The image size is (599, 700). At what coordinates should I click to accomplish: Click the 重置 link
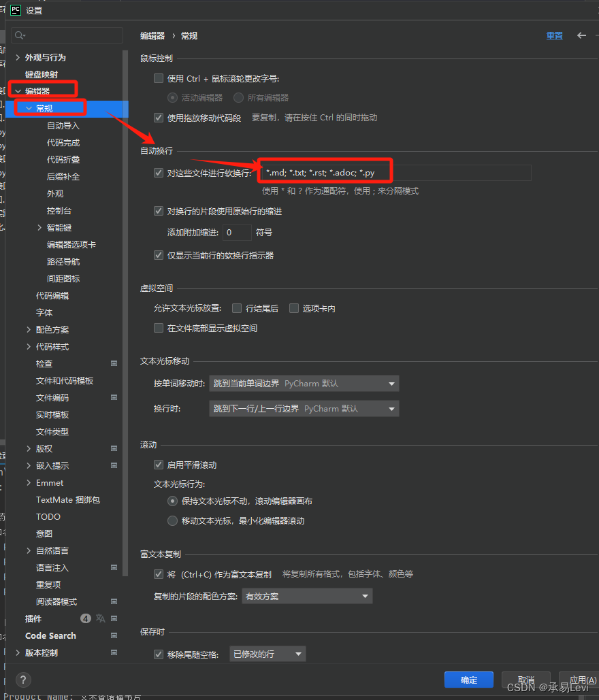tap(554, 35)
